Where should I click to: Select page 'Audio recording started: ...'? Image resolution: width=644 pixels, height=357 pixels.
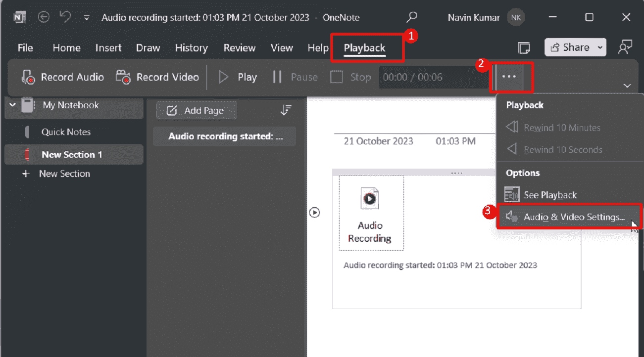224,136
